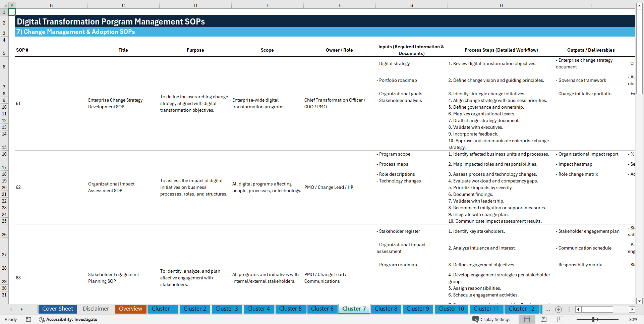Open Page Break Preview via status bar icon
The height and width of the screenshot is (324, 644).
[560, 319]
